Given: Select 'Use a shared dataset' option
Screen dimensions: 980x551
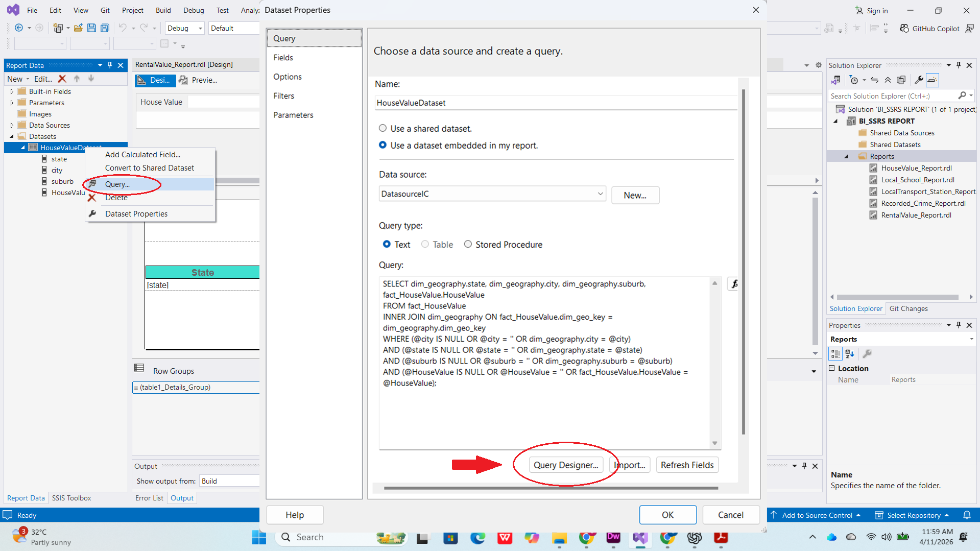Looking at the screenshot, I should 383,129.
